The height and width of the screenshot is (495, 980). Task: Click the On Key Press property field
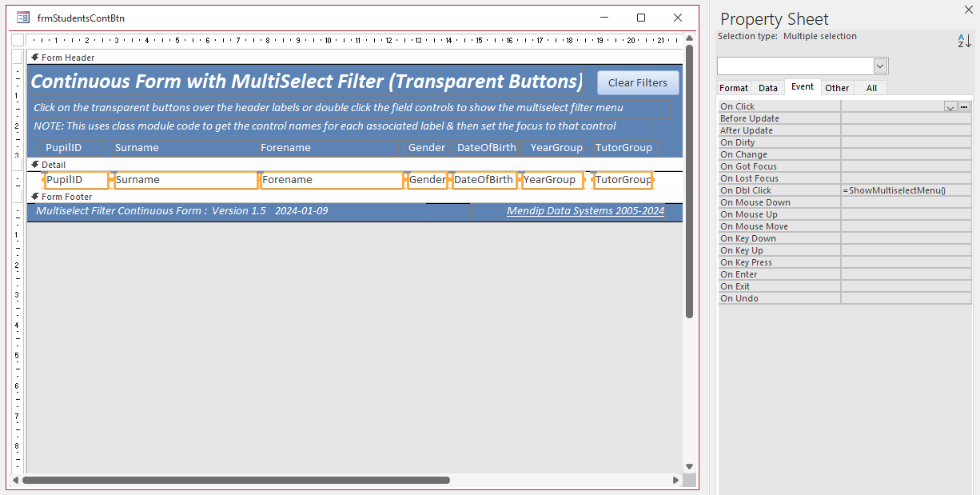point(906,262)
